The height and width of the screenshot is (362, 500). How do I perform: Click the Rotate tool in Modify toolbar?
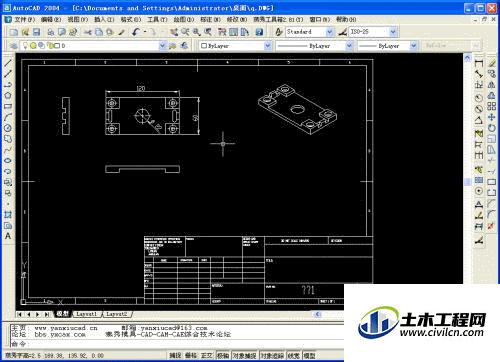(x=492, y=128)
